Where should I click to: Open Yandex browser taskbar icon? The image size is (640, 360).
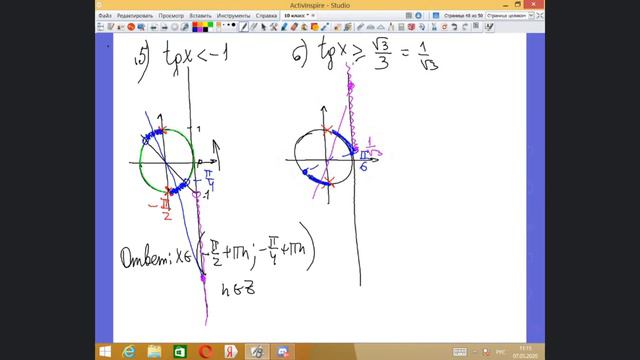coord(231,351)
